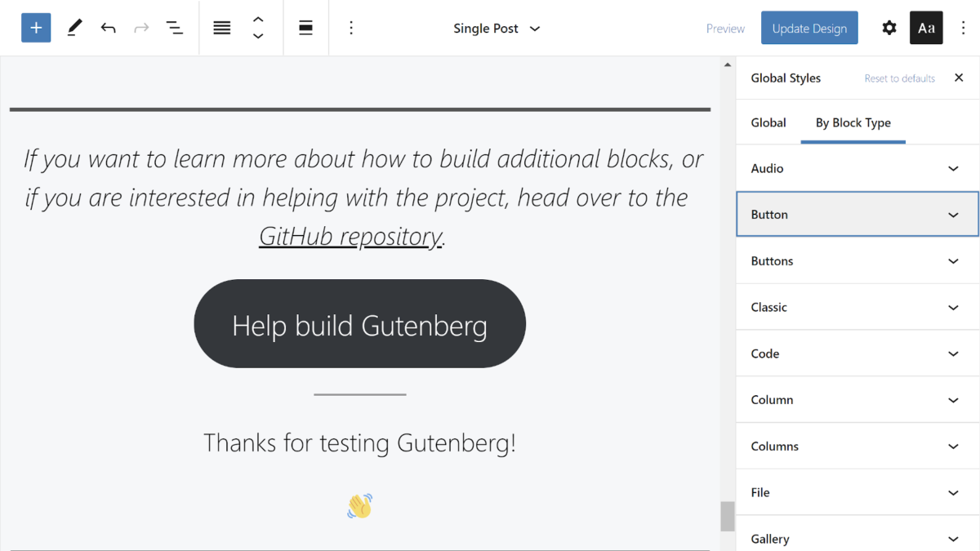Click the Update Design button
Screen dimensions: 980x551
809,28
